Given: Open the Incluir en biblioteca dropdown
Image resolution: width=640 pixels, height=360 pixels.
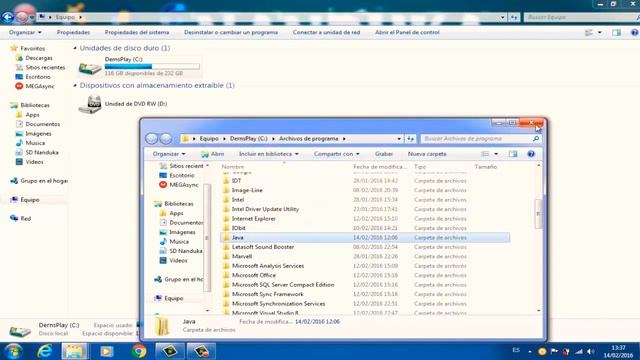Looking at the screenshot, I should (x=269, y=154).
